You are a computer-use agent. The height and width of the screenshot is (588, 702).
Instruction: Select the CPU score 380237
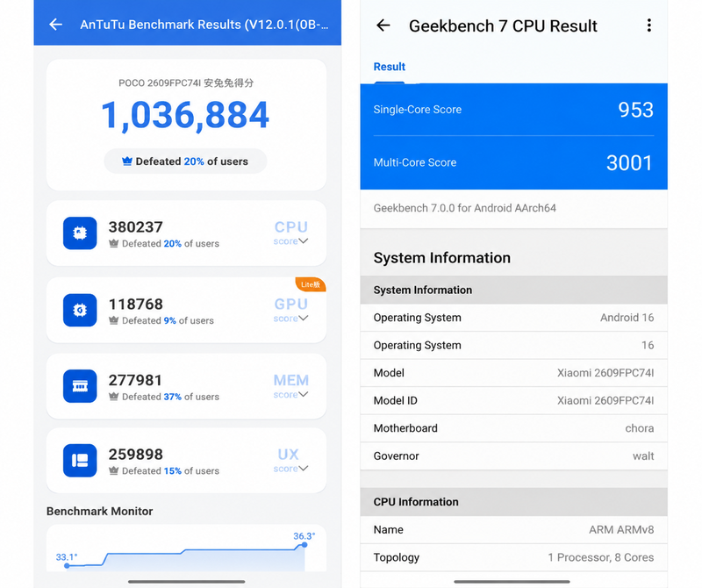tap(136, 227)
